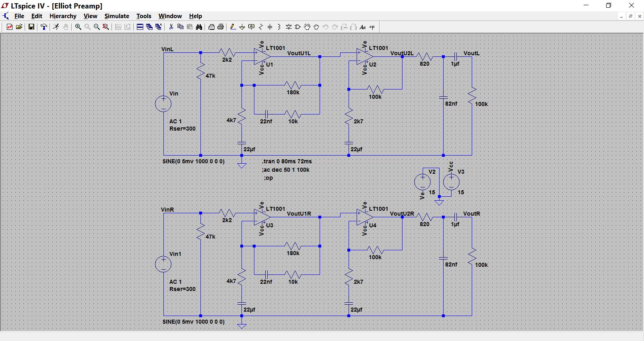This screenshot has height=341, width=644.
Task: Click the U1 LT1001 op-amp symbol
Action: click(x=262, y=57)
